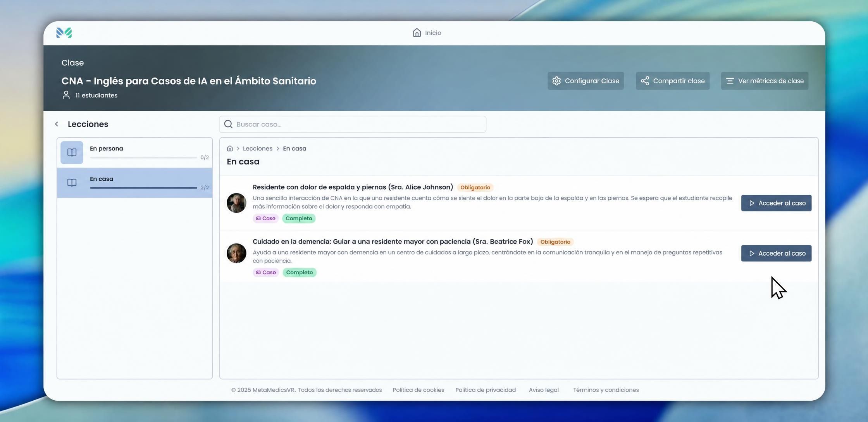Open Política de privacidad link
Screen dimensions: 868x422
[486, 390]
